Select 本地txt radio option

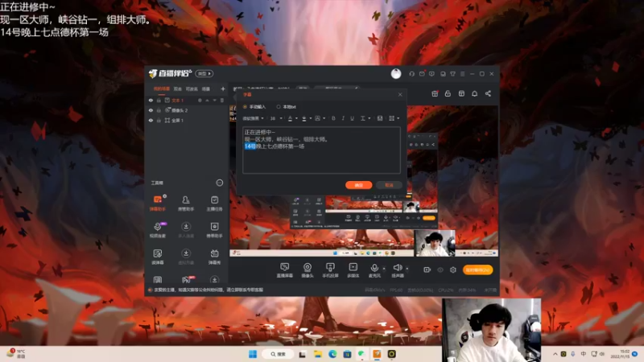tap(287, 107)
